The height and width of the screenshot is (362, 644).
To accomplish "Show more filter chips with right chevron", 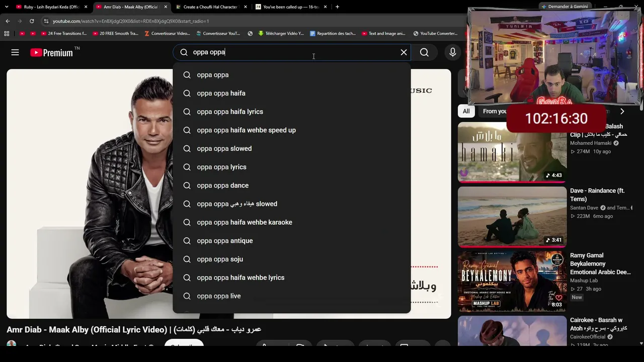I will [x=622, y=112].
